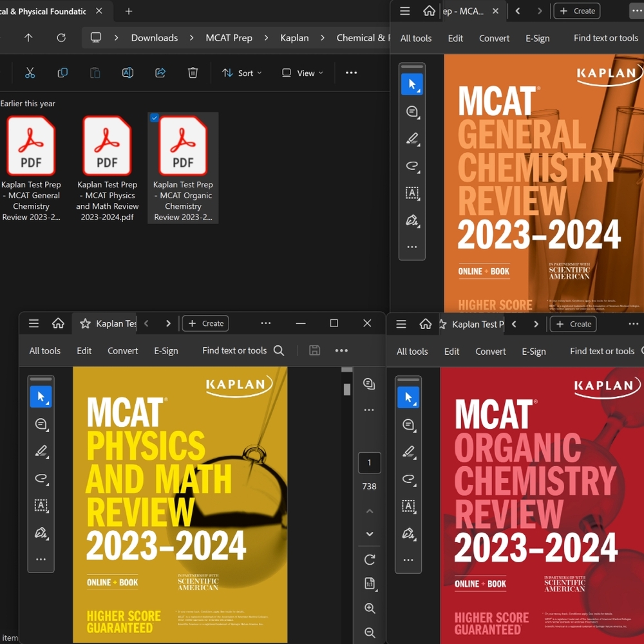Viewport: 644px width, 644px height.
Task: Click the Copy icon in File Explorer toolbar
Action: coord(62,73)
